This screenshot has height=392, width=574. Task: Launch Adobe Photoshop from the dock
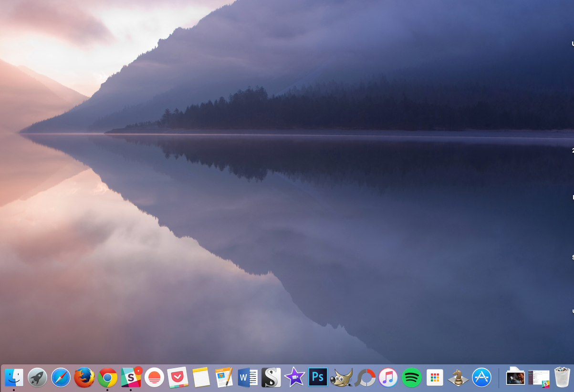coord(318,378)
